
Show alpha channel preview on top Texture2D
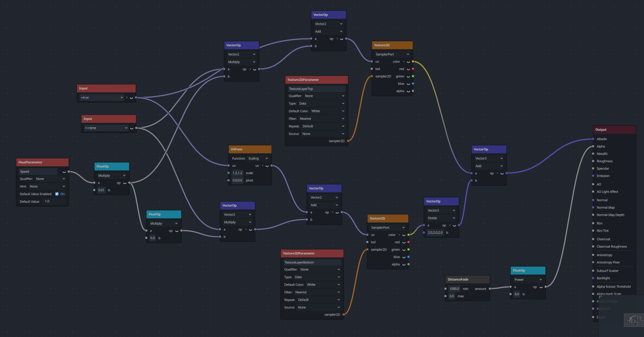click(x=408, y=91)
